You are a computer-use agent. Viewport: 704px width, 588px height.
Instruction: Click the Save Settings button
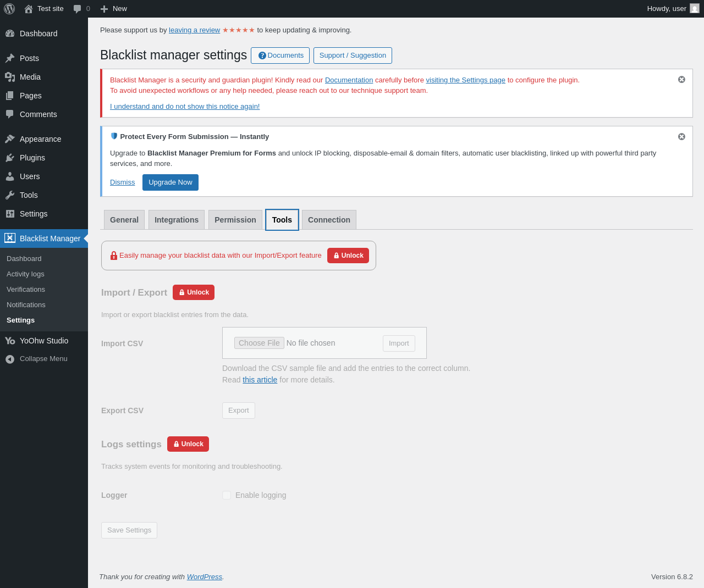pyautogui.click(x=129, y=530)
